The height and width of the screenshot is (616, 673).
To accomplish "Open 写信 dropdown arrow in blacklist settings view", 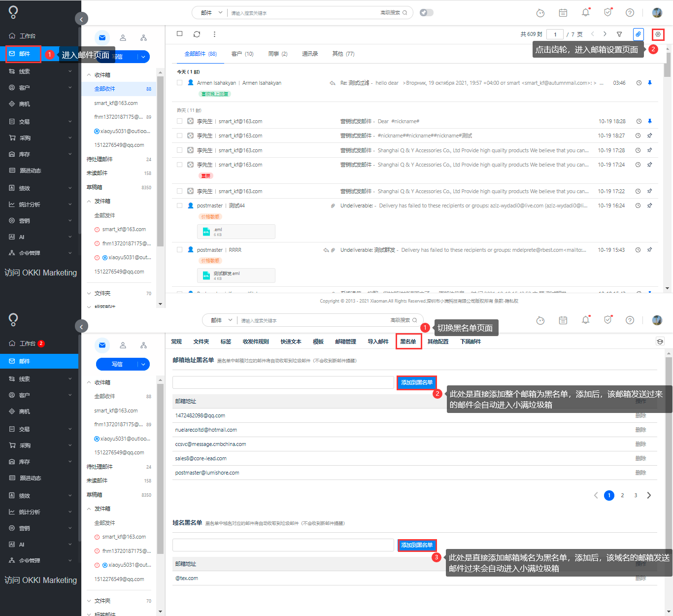I will (x=143, y=364).
